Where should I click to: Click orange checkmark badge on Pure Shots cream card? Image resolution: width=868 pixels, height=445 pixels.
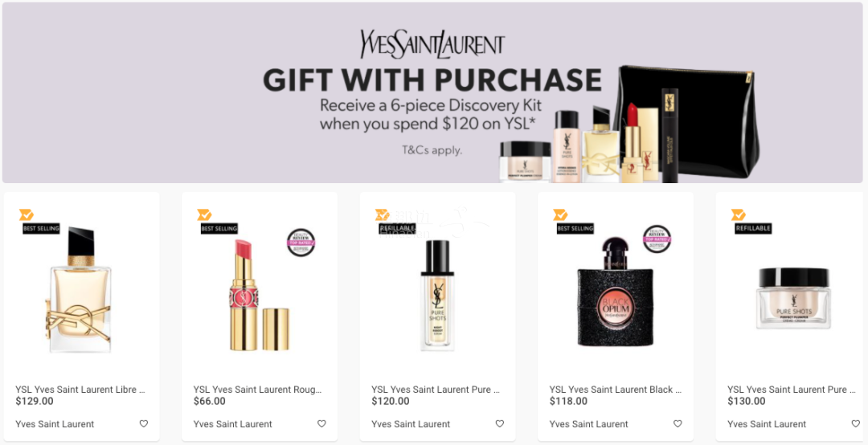click(x=738, y=214)
